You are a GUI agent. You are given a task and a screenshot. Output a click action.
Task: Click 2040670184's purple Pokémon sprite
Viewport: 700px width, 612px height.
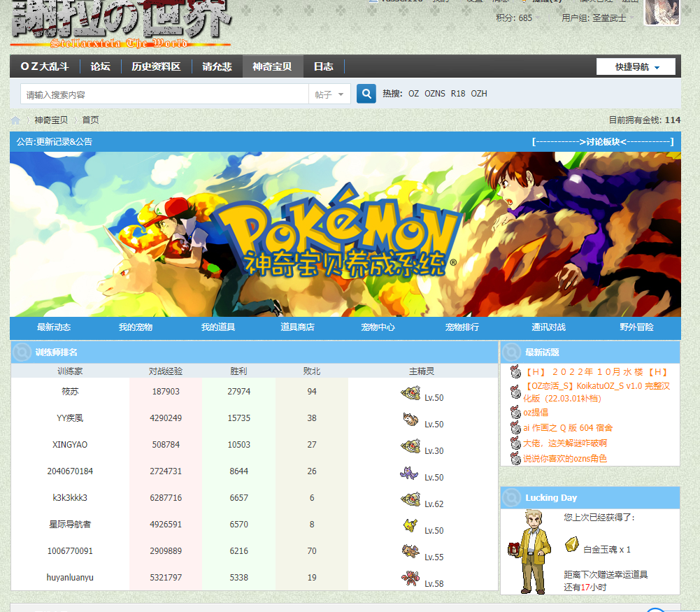coord(409,473)
